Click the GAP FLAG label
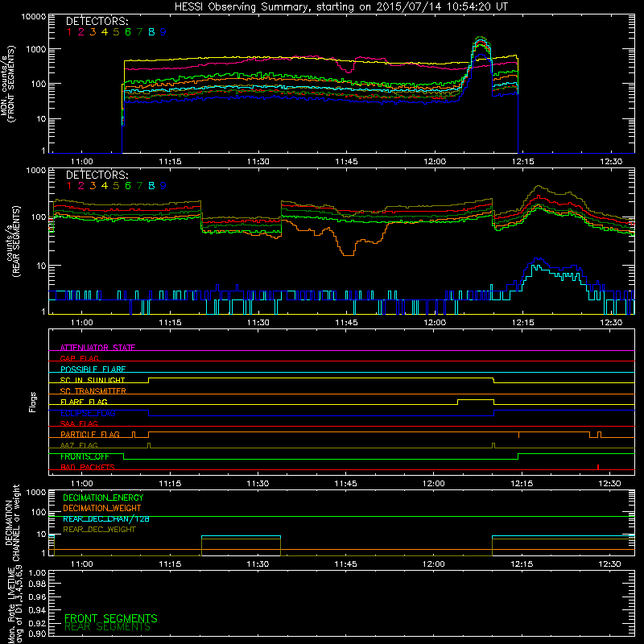Screen dimensions: 644x644 79,358
